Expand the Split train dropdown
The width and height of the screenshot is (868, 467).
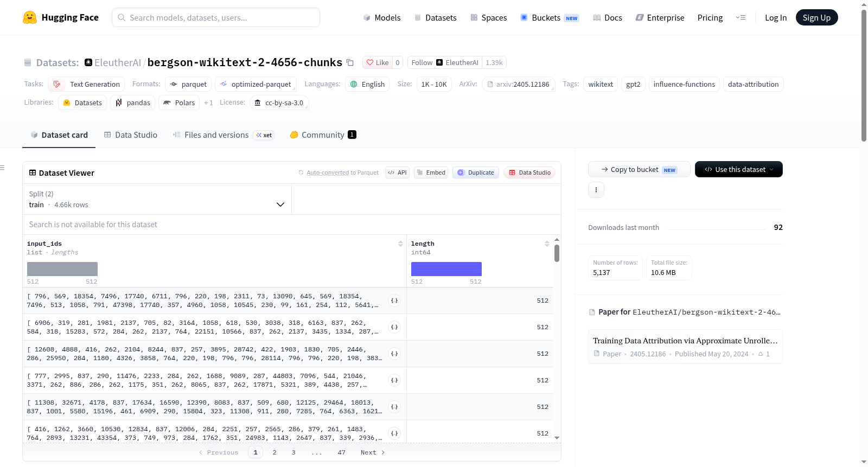pos(157,199)
